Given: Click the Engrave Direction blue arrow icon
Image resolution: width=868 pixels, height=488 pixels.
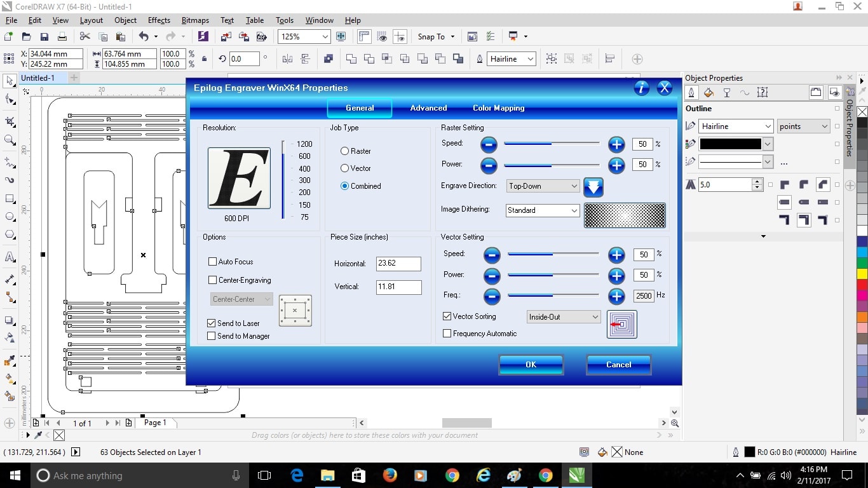Looking at the screenshot, I should point(593,187).
